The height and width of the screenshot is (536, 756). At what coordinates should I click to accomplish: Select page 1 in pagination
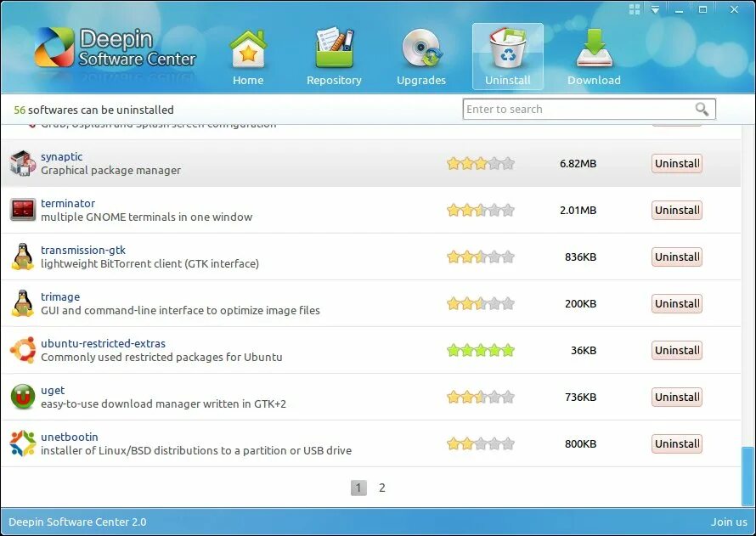click(x=358, y=488)
